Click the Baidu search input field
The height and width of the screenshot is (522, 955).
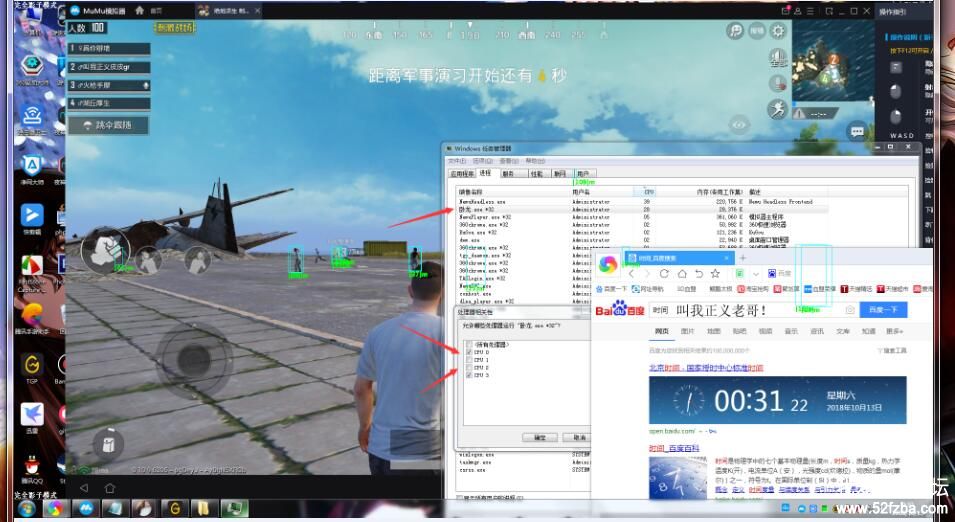coord(753,310)
